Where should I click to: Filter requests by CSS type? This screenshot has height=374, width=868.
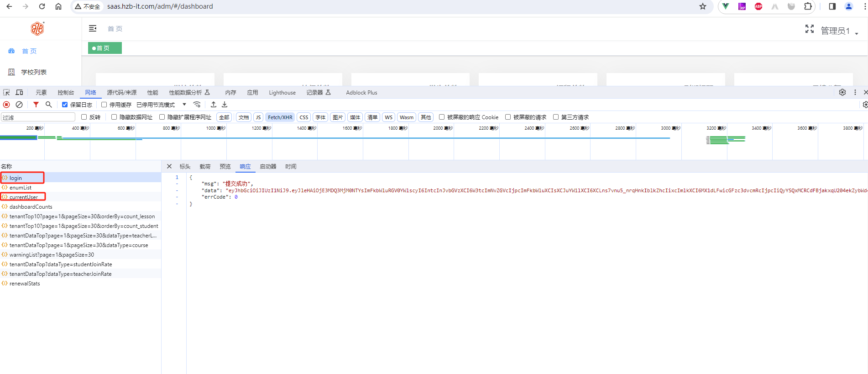pyautogui.click(x=304, y=117)
